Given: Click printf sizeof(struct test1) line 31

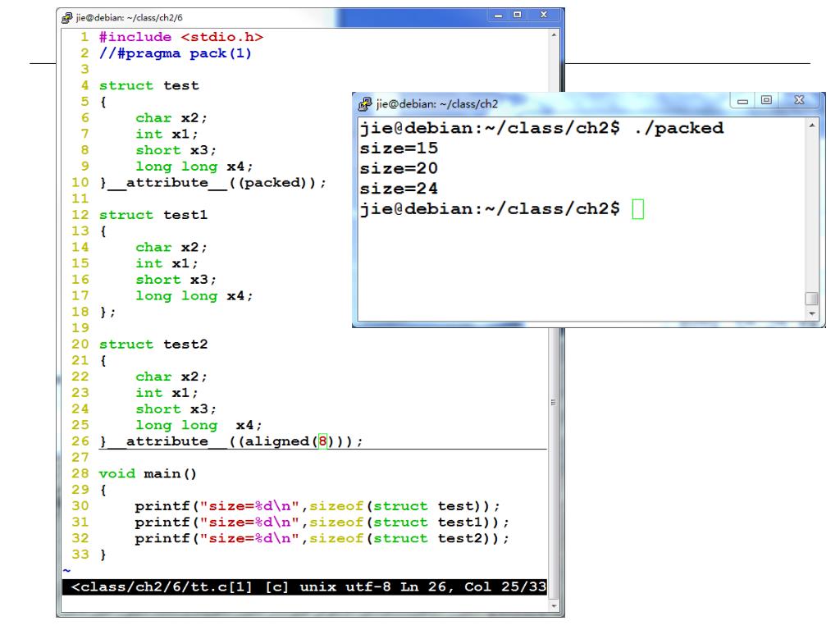Looking at the screenshot, I should [x=322, y=523].
